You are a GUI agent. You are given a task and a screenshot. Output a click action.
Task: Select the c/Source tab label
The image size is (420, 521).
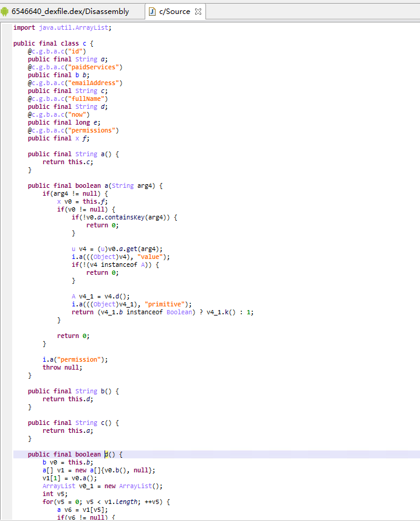click(174, 12)
